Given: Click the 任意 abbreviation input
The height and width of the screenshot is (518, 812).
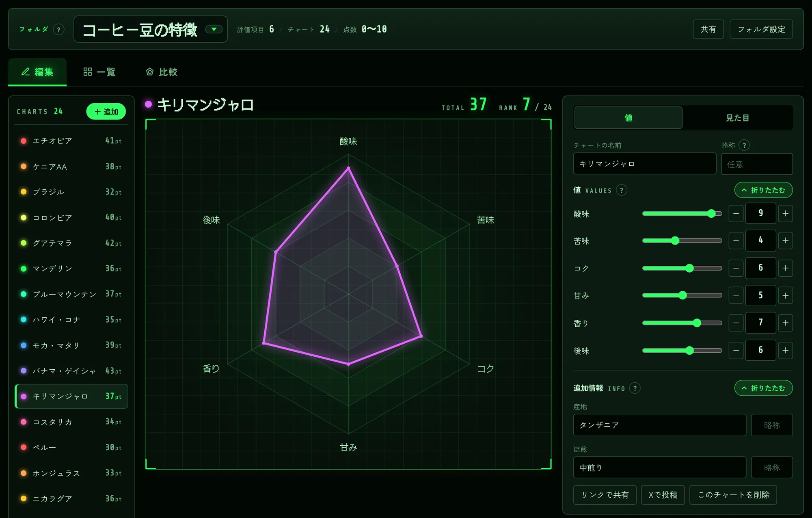Looking at the screenshot, I should point(757,164).
